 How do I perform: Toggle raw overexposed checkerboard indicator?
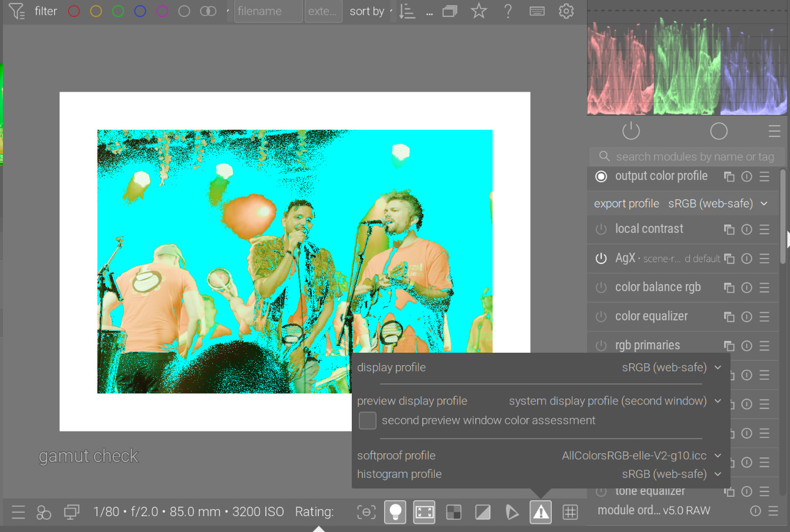(x=454, y=512)
